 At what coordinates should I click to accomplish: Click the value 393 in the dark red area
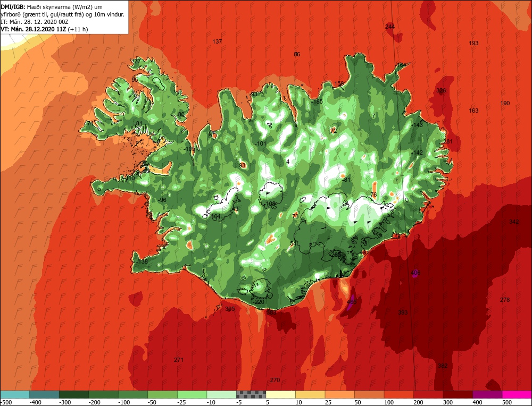(403, 312)
